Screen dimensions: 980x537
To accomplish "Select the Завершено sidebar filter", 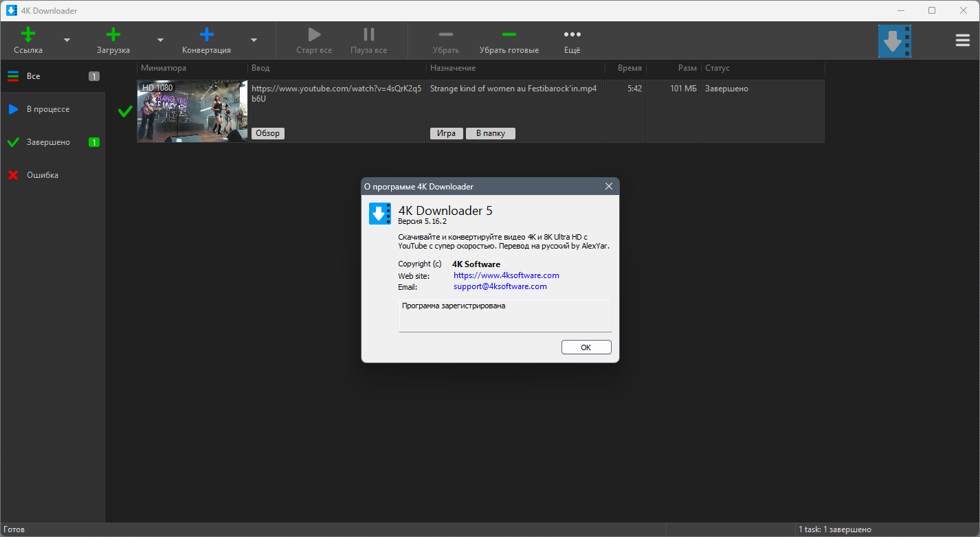I will 52,142.
